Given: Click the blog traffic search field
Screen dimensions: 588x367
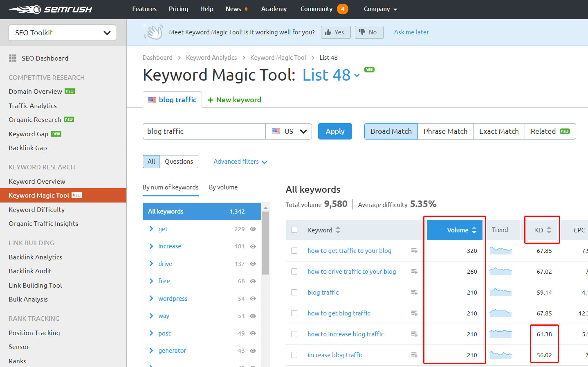Looking at the screenshot, I should (204, 131).
